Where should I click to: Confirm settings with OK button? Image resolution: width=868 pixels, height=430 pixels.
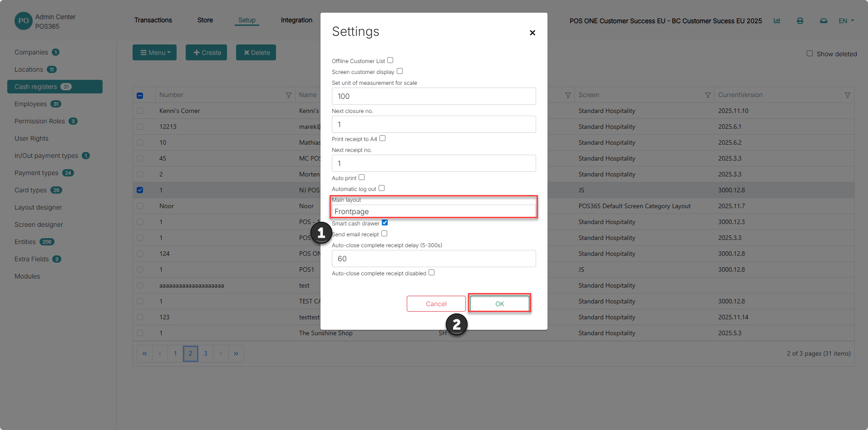[x=500, y=304]
